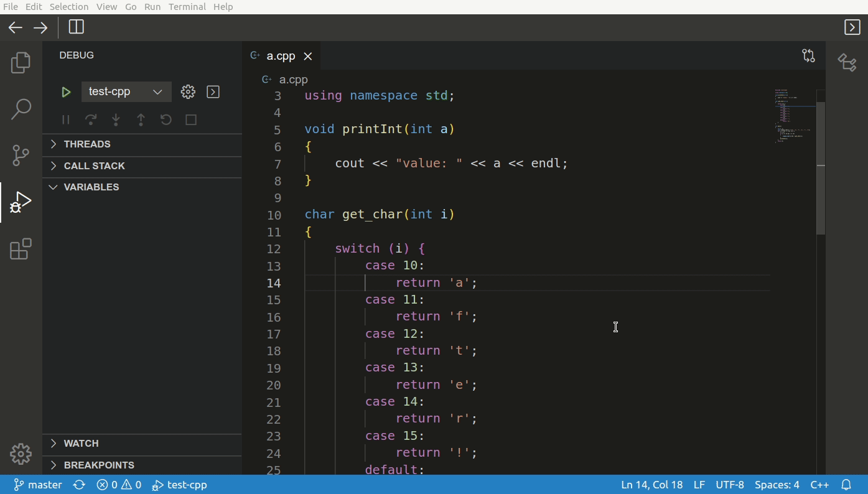Open the Selection menu
This screenshot has height=494, width=868.
(69, 6)
